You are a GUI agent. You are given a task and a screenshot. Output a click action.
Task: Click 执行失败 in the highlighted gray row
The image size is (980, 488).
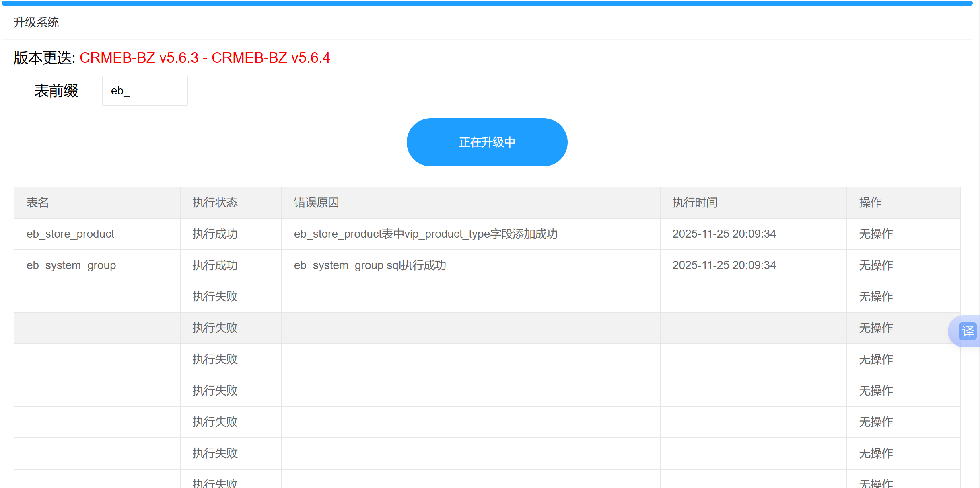(215, 328)
